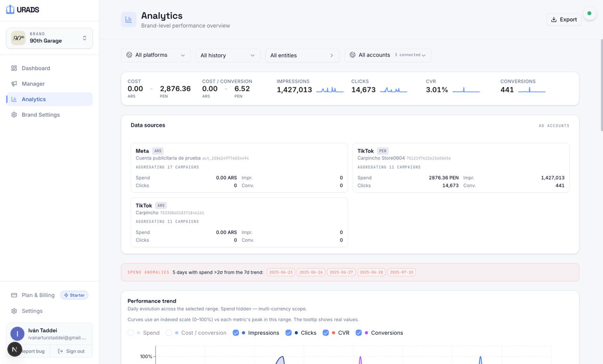Click the 2025-07-10 anomaly date chip

coord(401,272)
